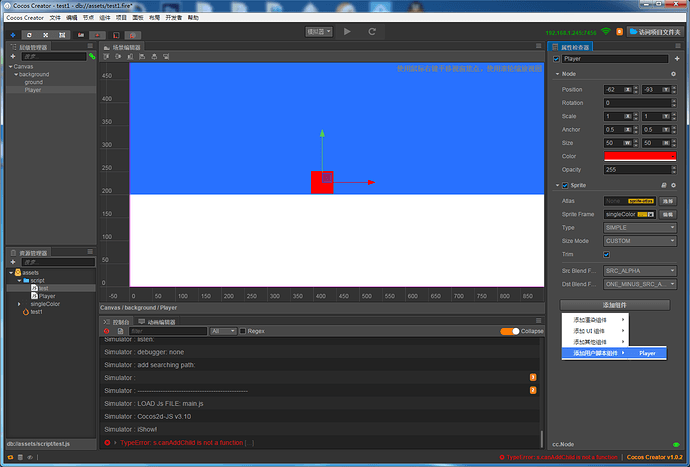
Task: Open the Src Blend Factor dropdown
Action: [x=640, y=271]
